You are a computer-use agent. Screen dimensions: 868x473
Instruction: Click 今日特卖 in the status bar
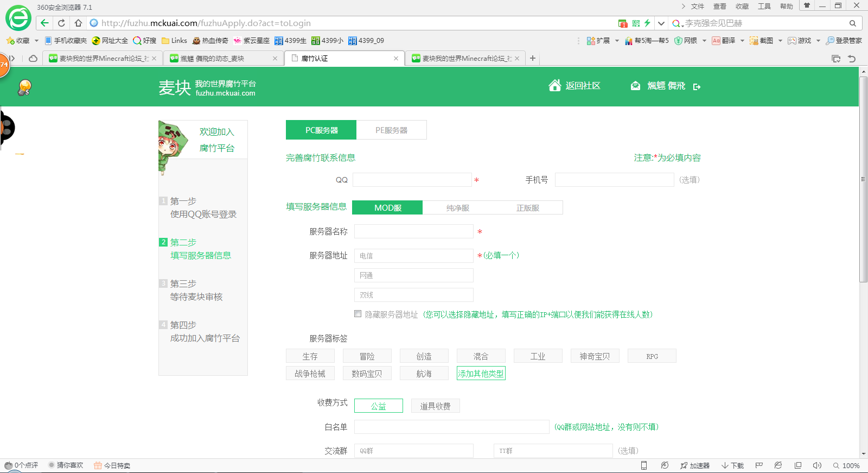(112, 465)
